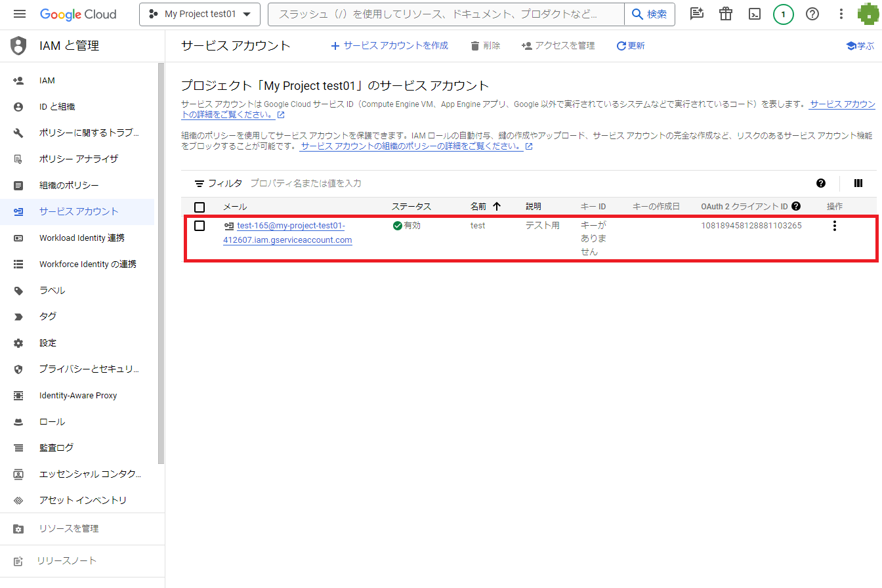882x588 pixels.
Task: Open the navigation hamburger menu
Action: [x=19, y=14]
